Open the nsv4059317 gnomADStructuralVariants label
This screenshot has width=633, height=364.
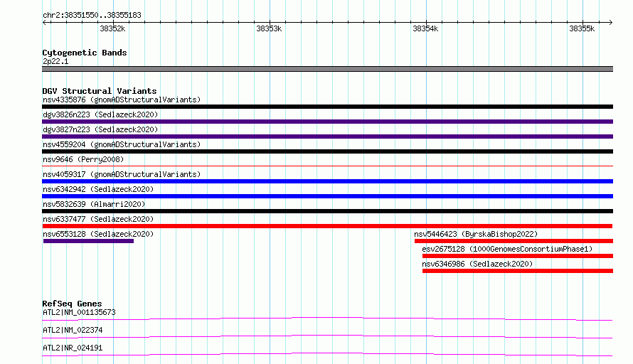click(x=122, y=174)
